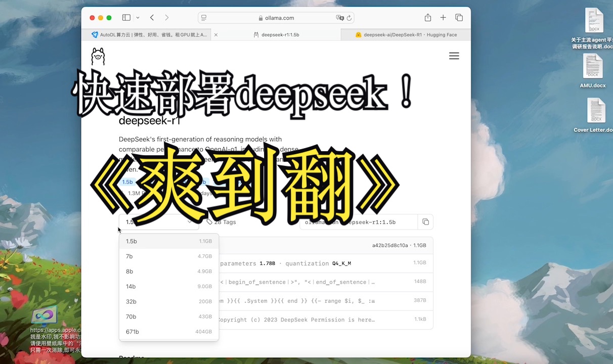Toggle the Safari sidebar
This screenshot has height=364, width=613.
coord(126,17)
